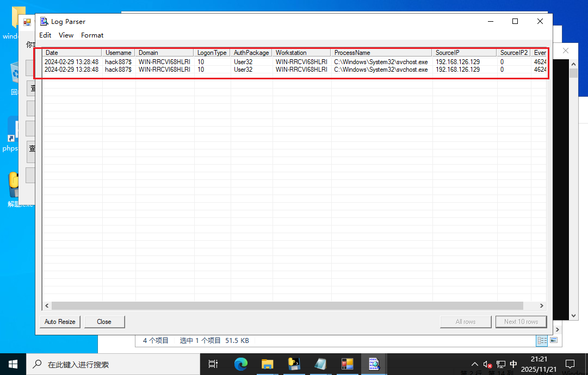588x375 pixels.
Task: Click the AuthPackage column header
Action: pyautogui.click(x=251, y=53)
